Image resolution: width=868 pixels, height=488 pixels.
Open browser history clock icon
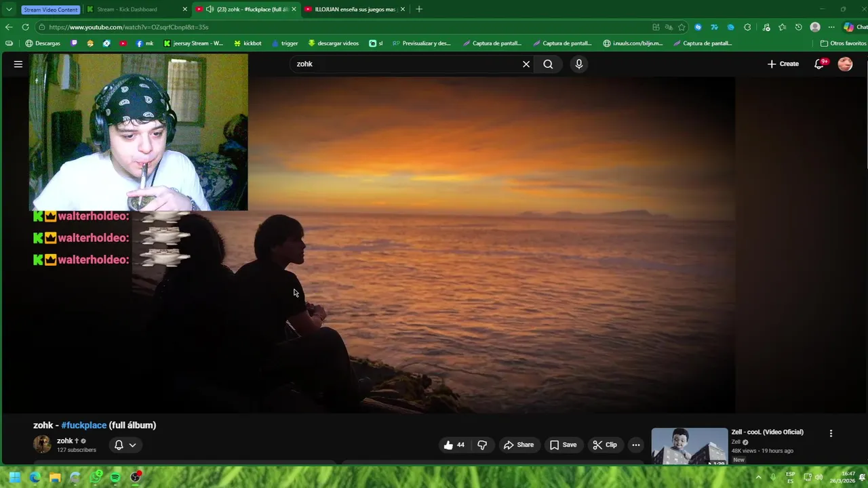click(799, 27)
